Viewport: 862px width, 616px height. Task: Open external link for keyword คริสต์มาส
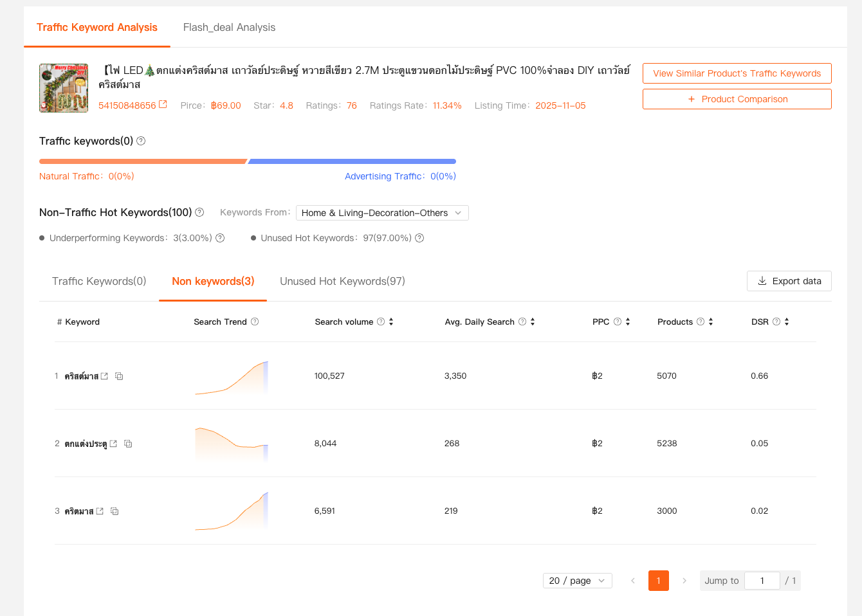(104, 376)
